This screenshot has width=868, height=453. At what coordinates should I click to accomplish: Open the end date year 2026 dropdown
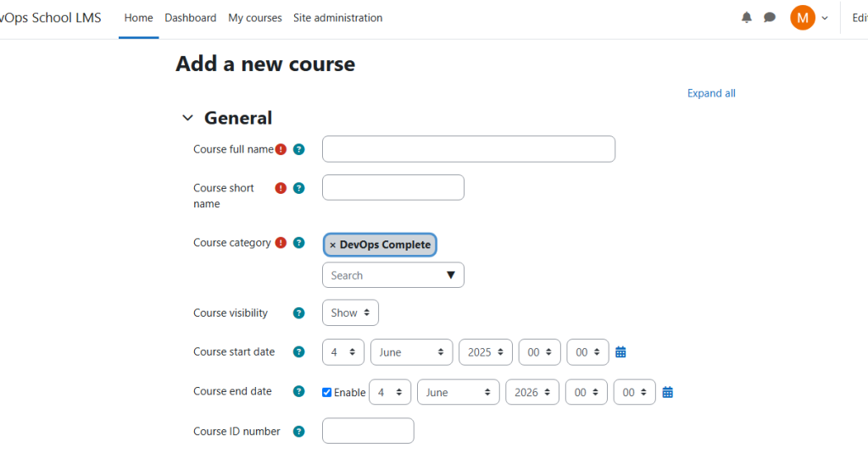(x=532, y=392)
